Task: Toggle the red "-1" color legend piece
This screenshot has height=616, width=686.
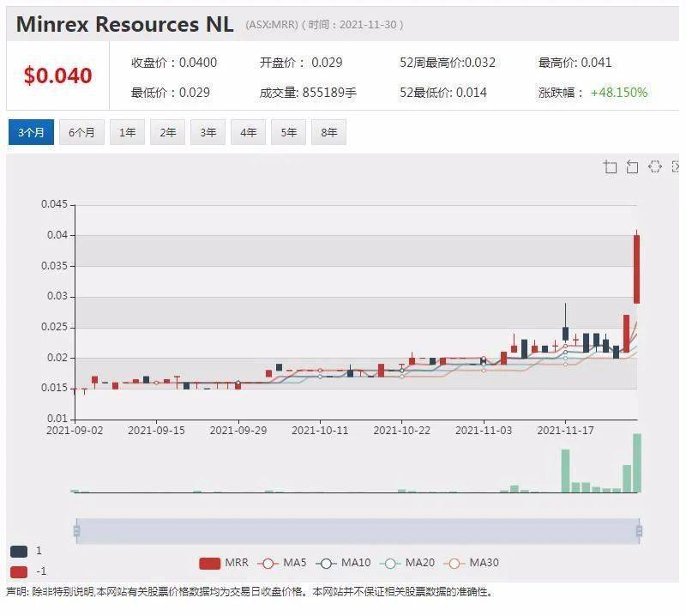Action: pyautogui.click(x=19, y=571)
